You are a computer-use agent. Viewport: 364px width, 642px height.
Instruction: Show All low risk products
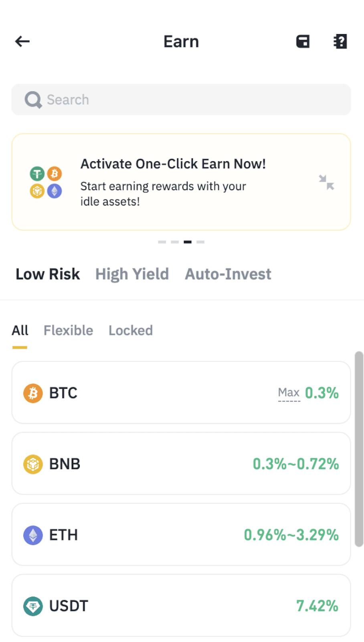point(20,331)
